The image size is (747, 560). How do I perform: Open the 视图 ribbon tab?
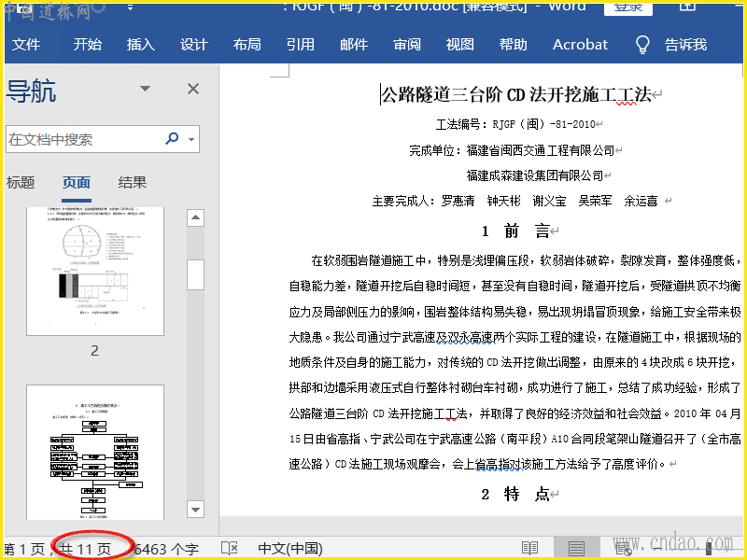pyautogui.click(x=459, y=45)
